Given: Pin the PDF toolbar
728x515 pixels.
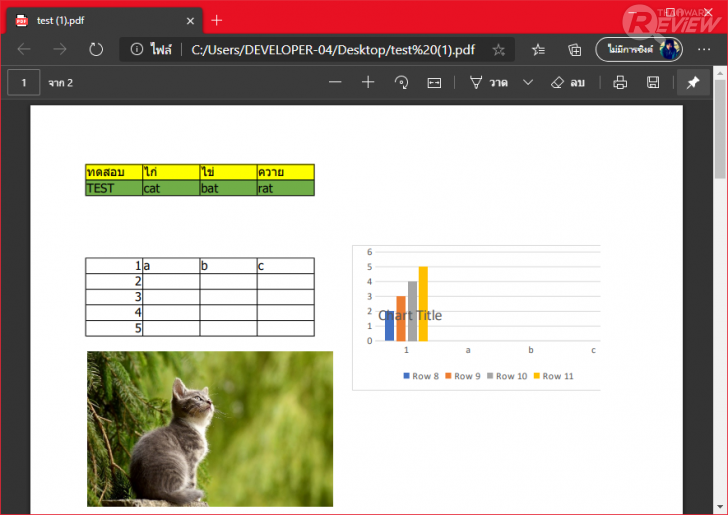Looking at the screenshot, I should [693, 83].
